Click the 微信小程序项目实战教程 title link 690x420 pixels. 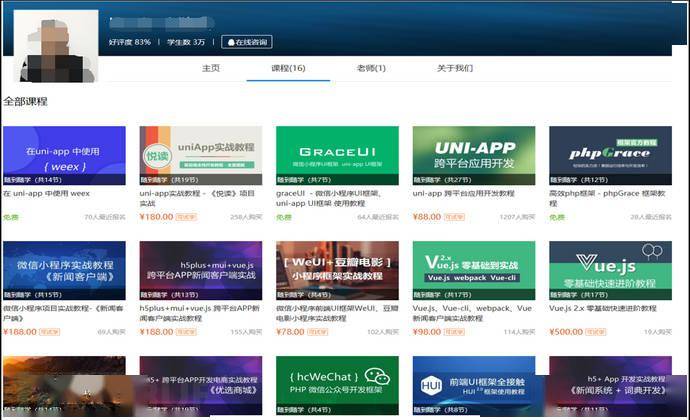pyautogui.click(x=63, y=313)
